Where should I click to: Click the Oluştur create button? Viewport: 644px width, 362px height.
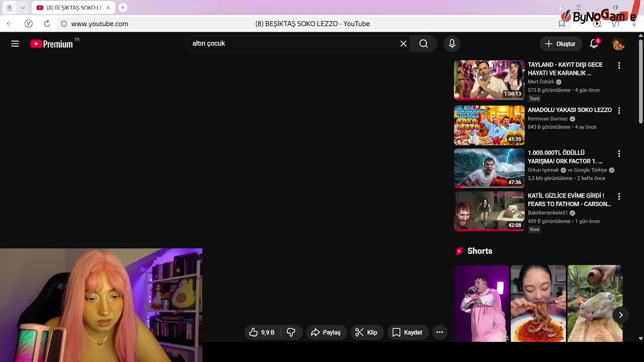(x=560, y=44)
